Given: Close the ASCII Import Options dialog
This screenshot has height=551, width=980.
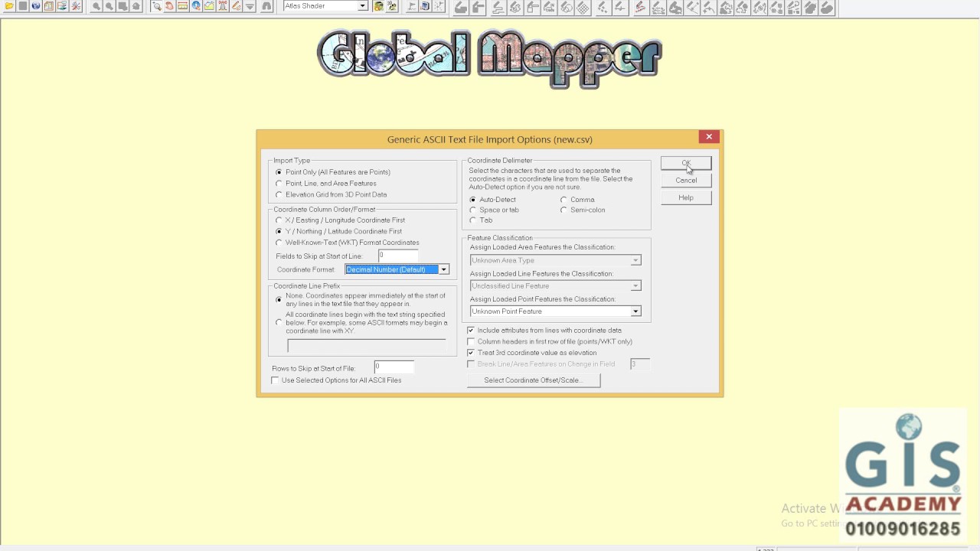Looking at the screenshot, I should [x=709, y=137].
